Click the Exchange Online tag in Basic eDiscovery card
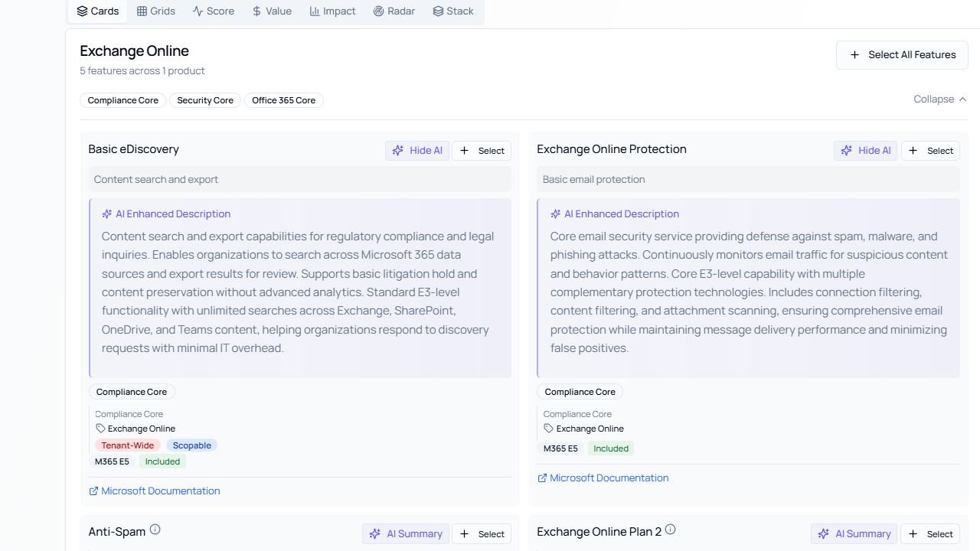 tap(136, 429)
